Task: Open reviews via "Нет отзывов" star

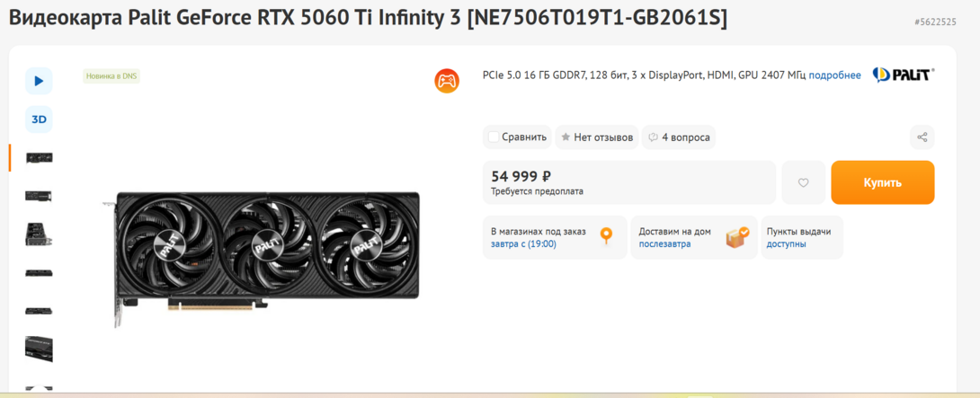Action: tap(597, 137)
